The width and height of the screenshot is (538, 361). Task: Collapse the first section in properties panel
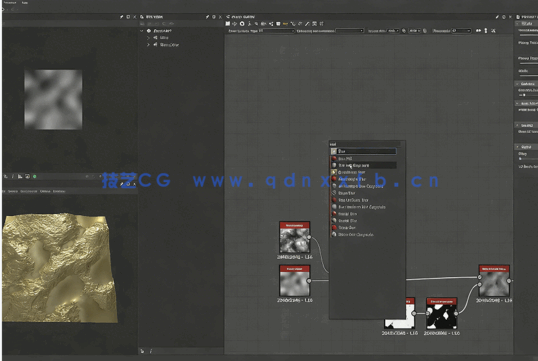517,23
